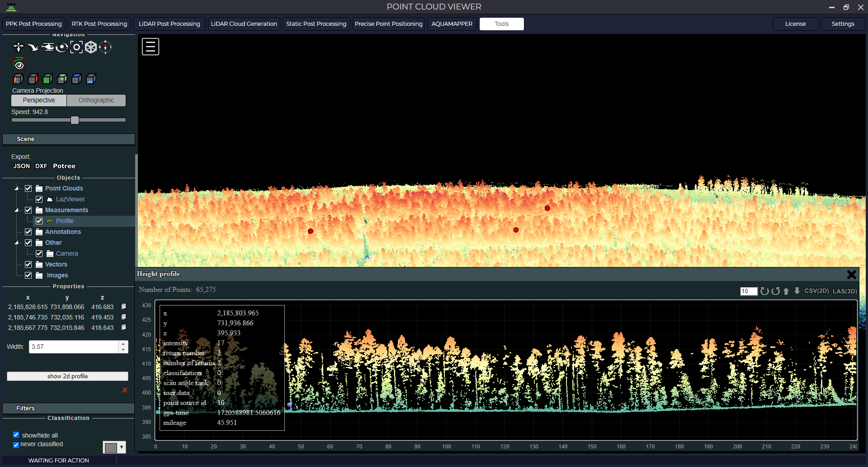Open the Static Post Processing tab

(x=316, y=24)
